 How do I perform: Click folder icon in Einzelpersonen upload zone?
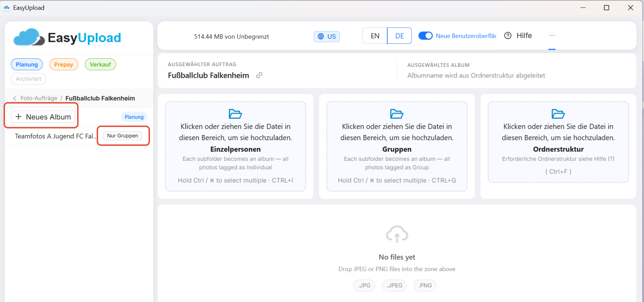(x=235, y=114)
